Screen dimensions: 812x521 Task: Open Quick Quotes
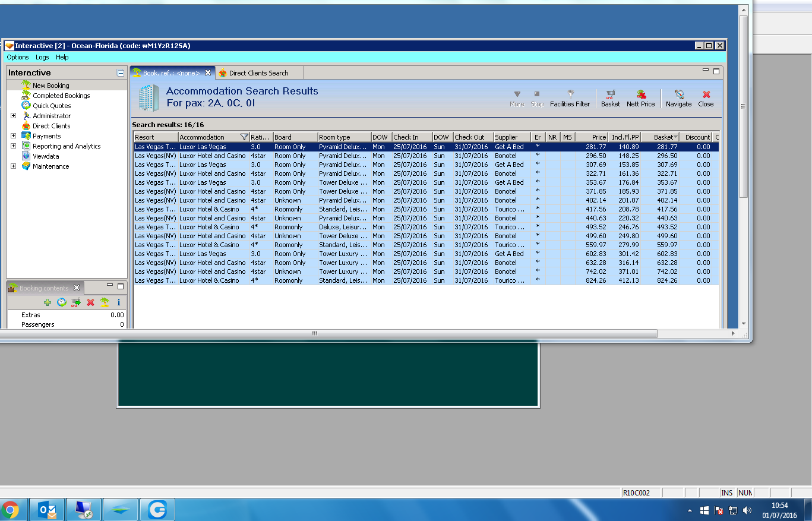click(x=52, y=106)
